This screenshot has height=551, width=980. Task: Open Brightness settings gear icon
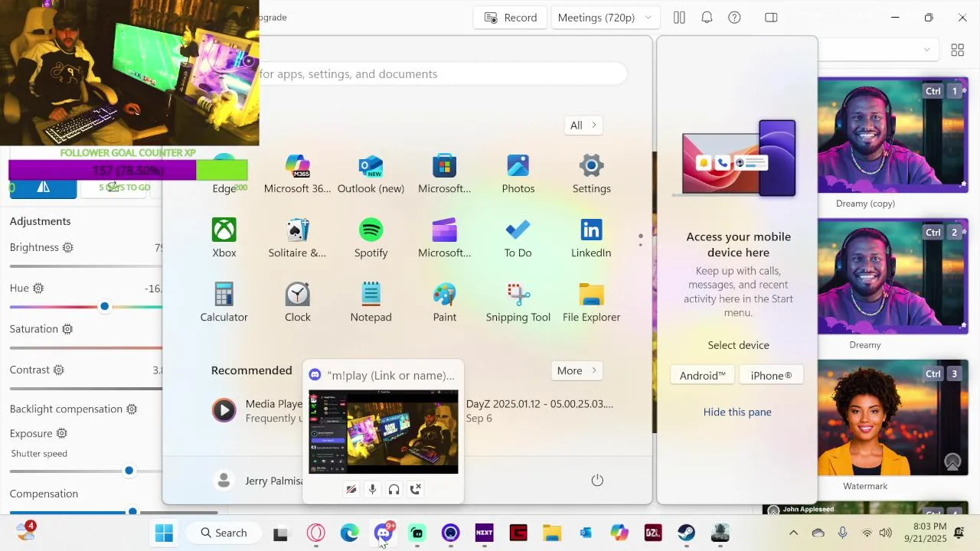click(x=68, y=248)
